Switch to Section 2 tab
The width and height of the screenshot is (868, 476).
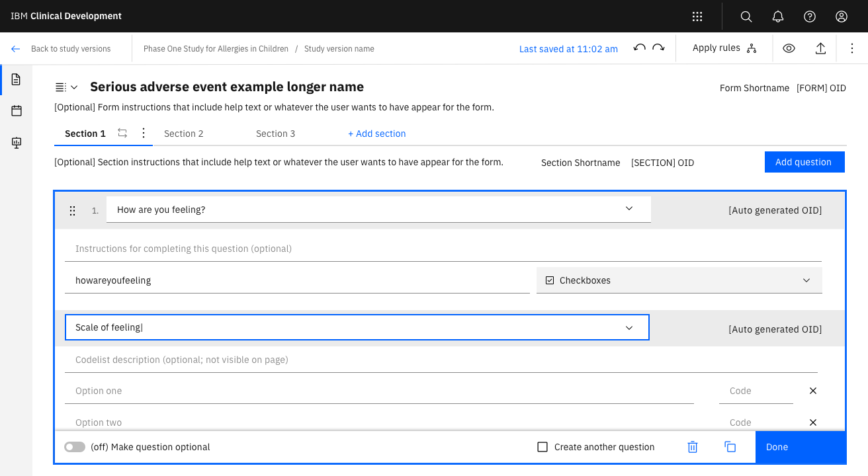pyautogui.click(x=184, y=134)
